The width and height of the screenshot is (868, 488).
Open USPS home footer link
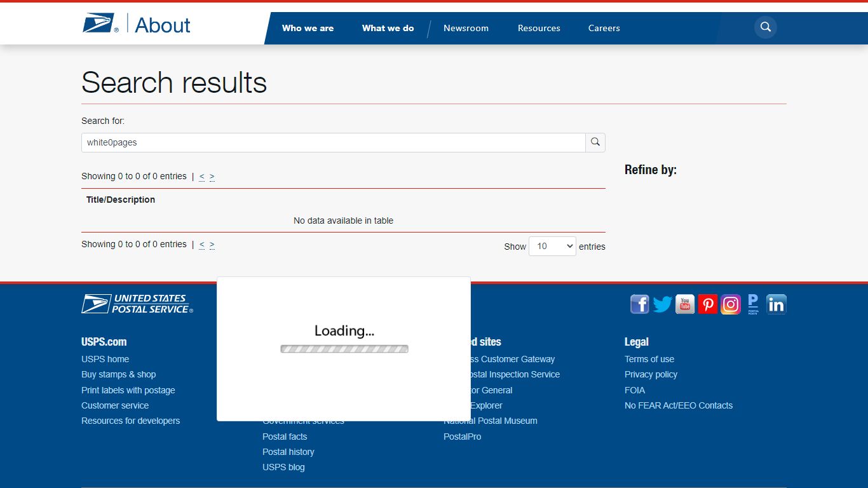click(105, 359)
